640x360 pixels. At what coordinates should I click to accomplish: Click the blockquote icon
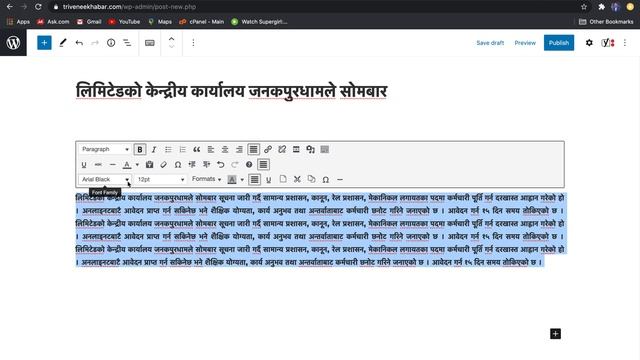[x=196, y=149]
